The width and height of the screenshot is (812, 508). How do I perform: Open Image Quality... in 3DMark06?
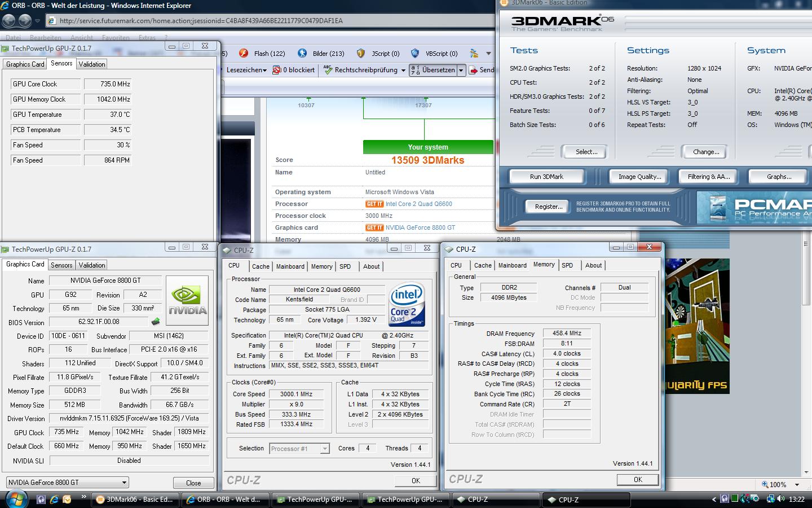tap(639, 177)
